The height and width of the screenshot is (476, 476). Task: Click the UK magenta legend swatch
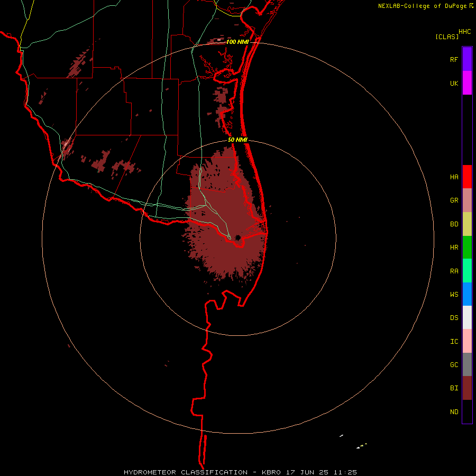467,83
